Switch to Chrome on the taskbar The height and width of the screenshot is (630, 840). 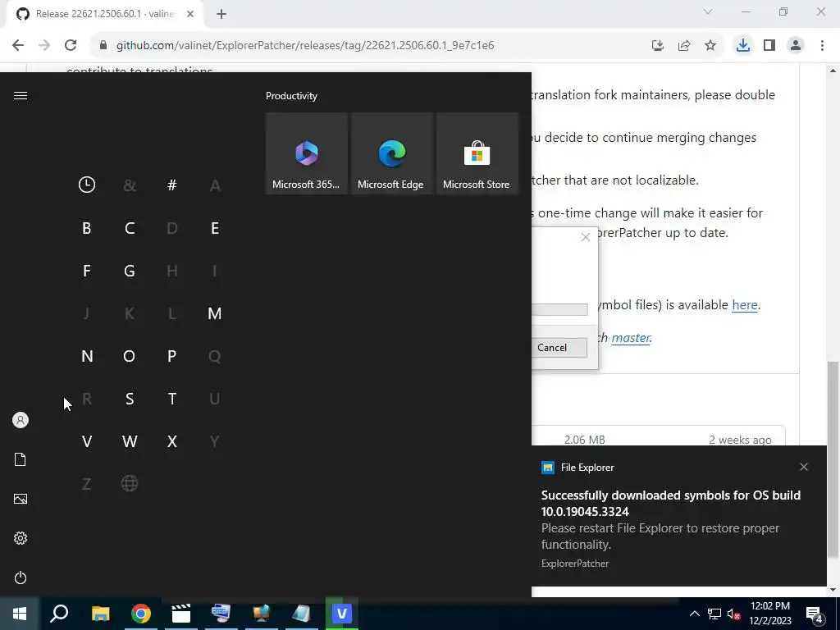click(141, 614)
